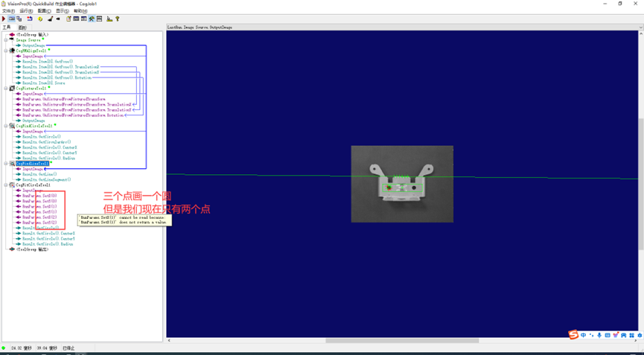Toggle the hammer tools toolbar icon
This screenshot has height=355, width=644.
(92, 19)
